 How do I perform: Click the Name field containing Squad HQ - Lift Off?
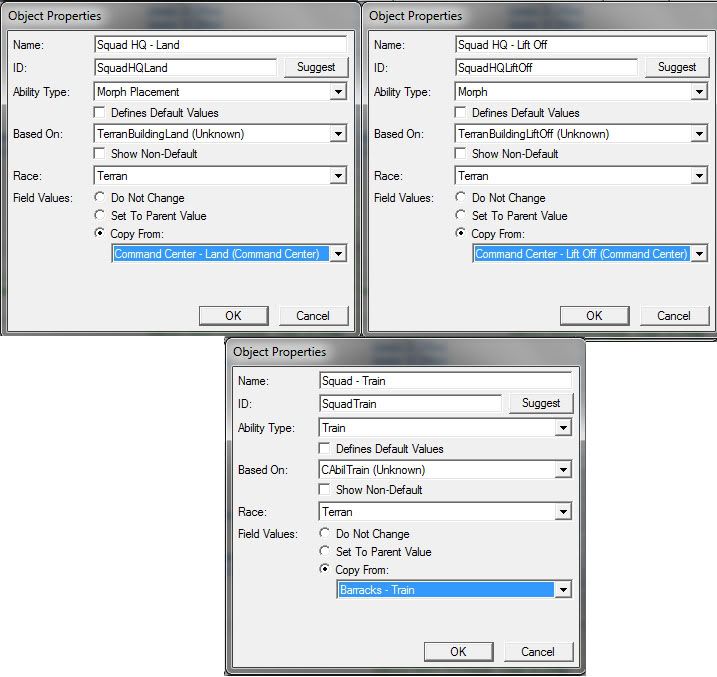tap(582, 45)
